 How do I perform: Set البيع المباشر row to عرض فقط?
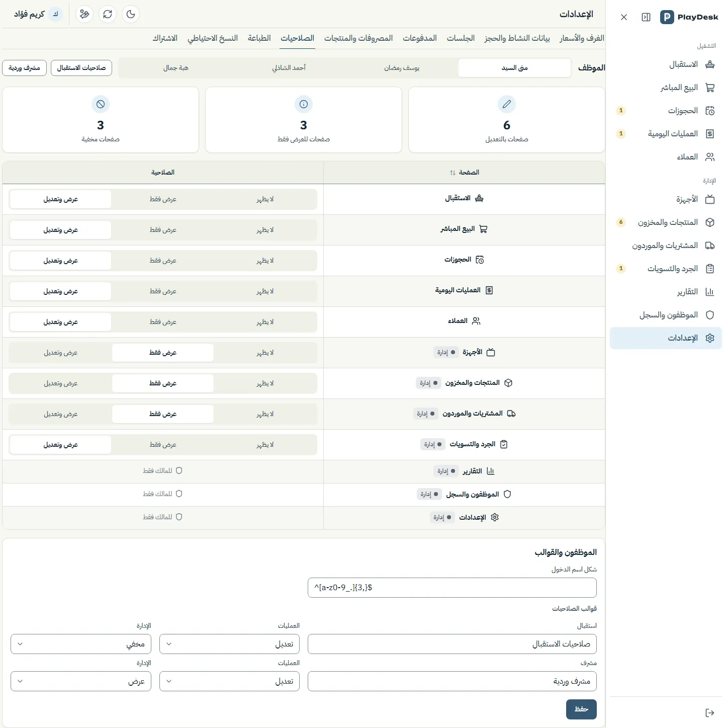coord(163,230)
